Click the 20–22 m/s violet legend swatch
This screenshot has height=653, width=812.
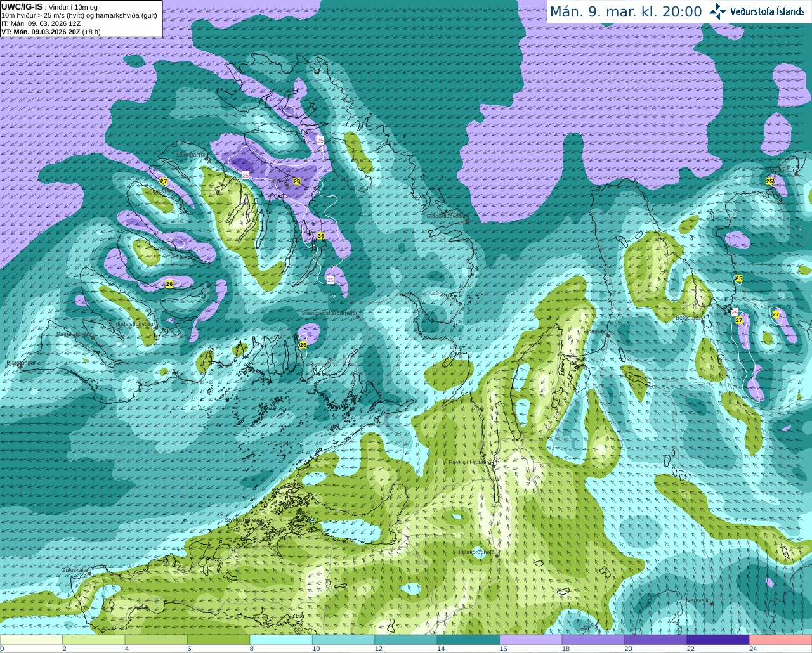tap(656, 640)
